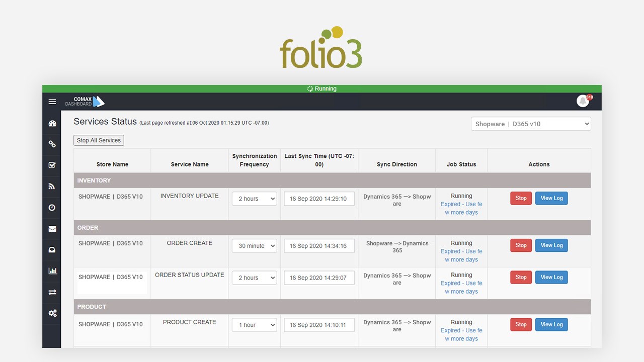
Task: View Log for Order Status Update
Action: coord(551,277)
